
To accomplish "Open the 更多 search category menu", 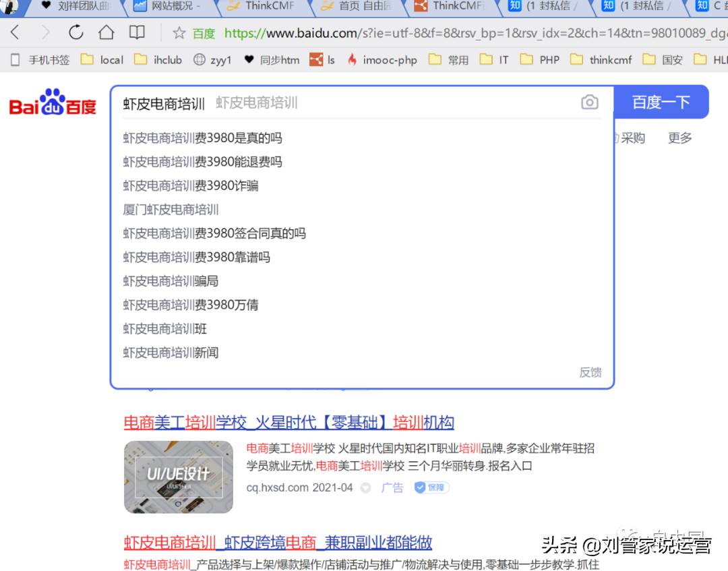I will click(x=679, y=138).
